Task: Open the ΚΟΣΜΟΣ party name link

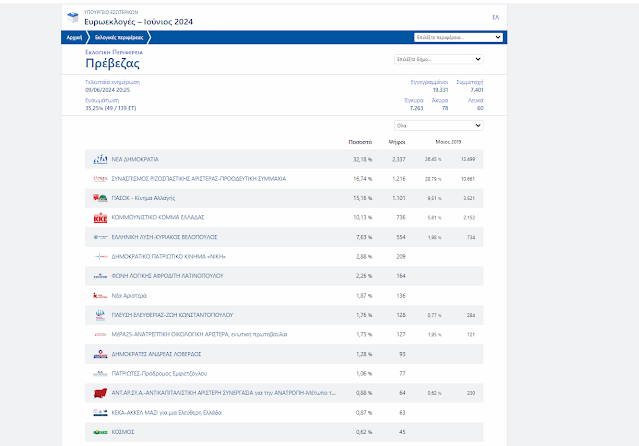Action: pyautogui.click(x=123, y=432)
